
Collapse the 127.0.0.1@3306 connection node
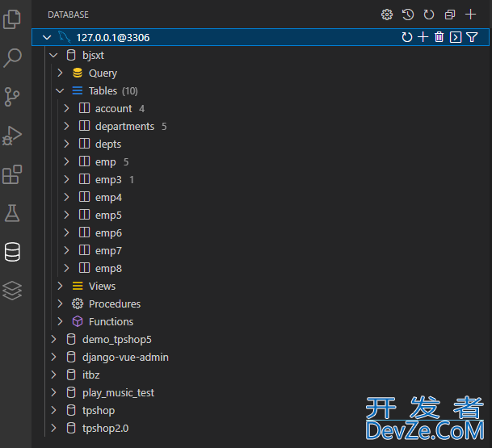coord(47,37)
